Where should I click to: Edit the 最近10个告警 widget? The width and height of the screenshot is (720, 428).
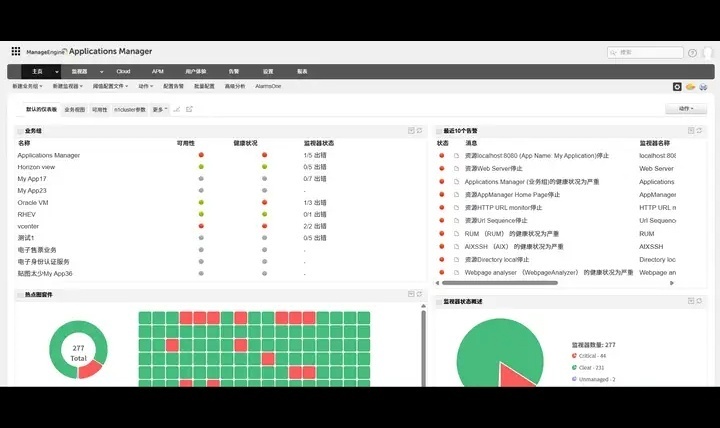(691, 131)
